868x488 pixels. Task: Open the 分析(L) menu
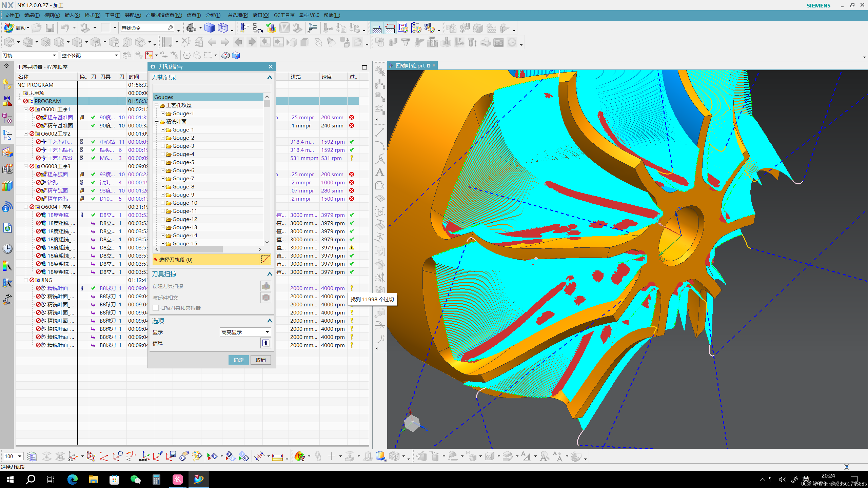tap(213, 15)
